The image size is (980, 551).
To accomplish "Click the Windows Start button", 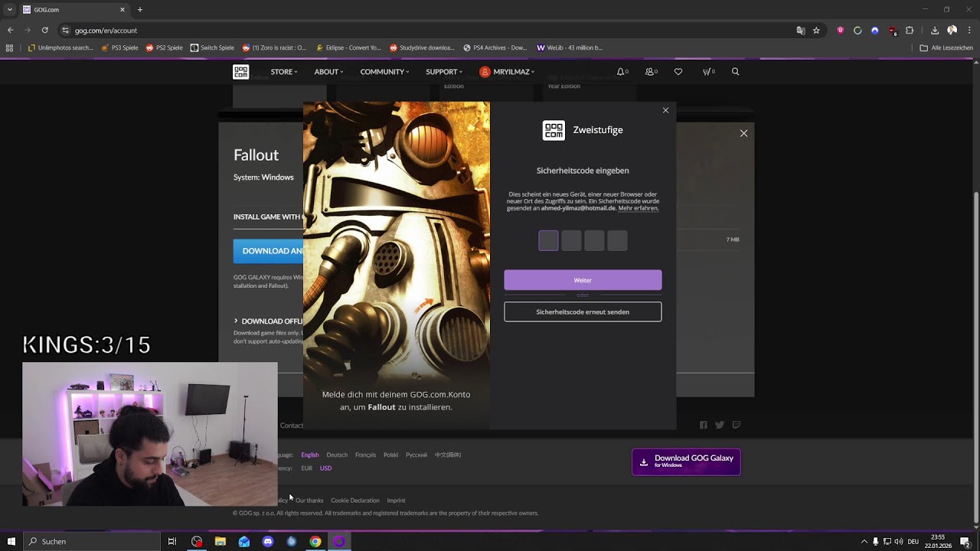I will pyautogui.click(x=11, y=542).
